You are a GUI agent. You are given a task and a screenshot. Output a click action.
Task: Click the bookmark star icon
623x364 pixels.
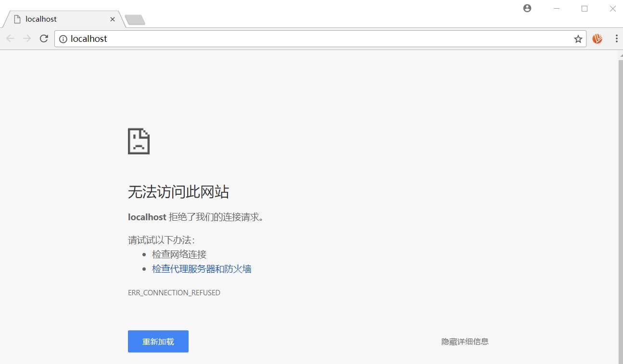pyautogui.click(x=578, y=38)
